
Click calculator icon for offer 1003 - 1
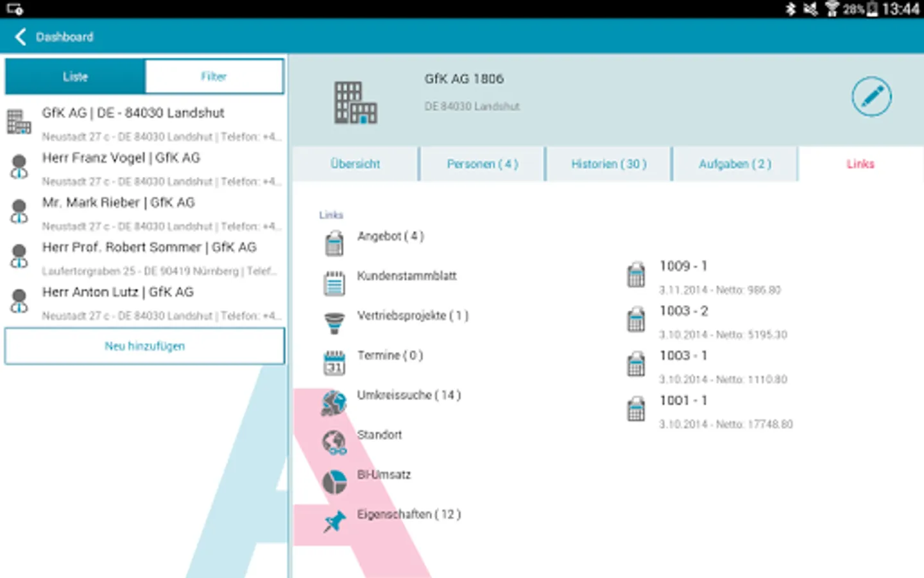(x=636, y=364)
